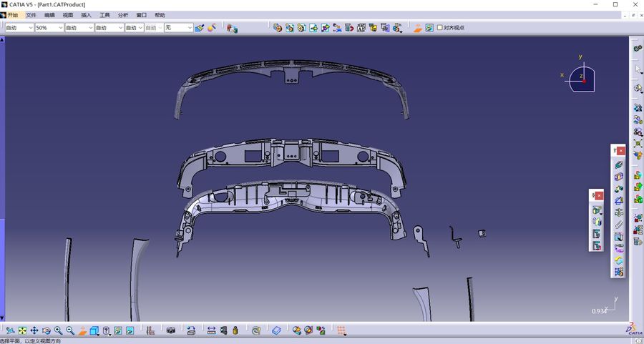Open the 视图 (View) menu

68,15
